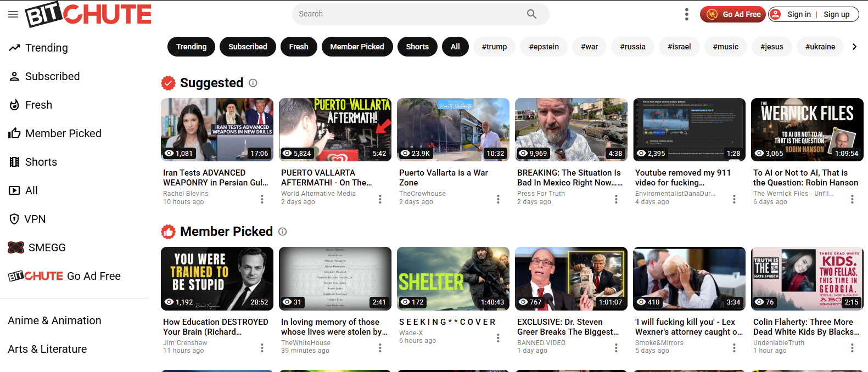Select the Shorts filter chip

(417, 47)
